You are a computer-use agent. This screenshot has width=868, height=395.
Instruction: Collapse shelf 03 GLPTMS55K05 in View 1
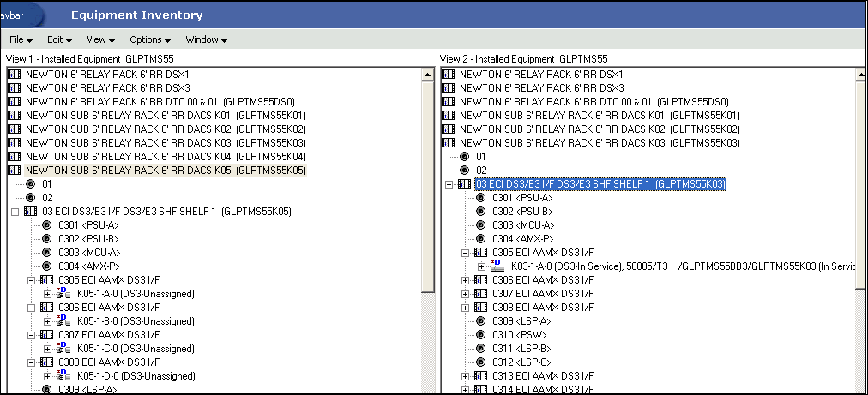click(x=14, y=212)
